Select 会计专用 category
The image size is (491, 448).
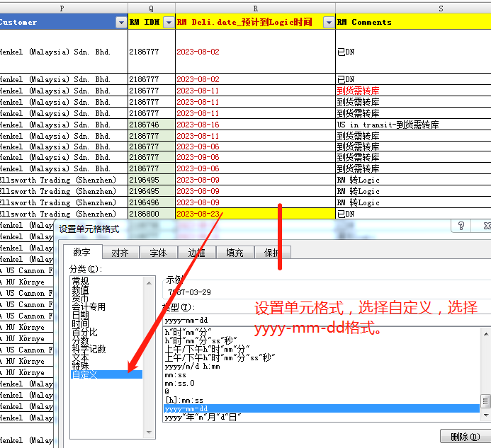(x=89, y=306)
